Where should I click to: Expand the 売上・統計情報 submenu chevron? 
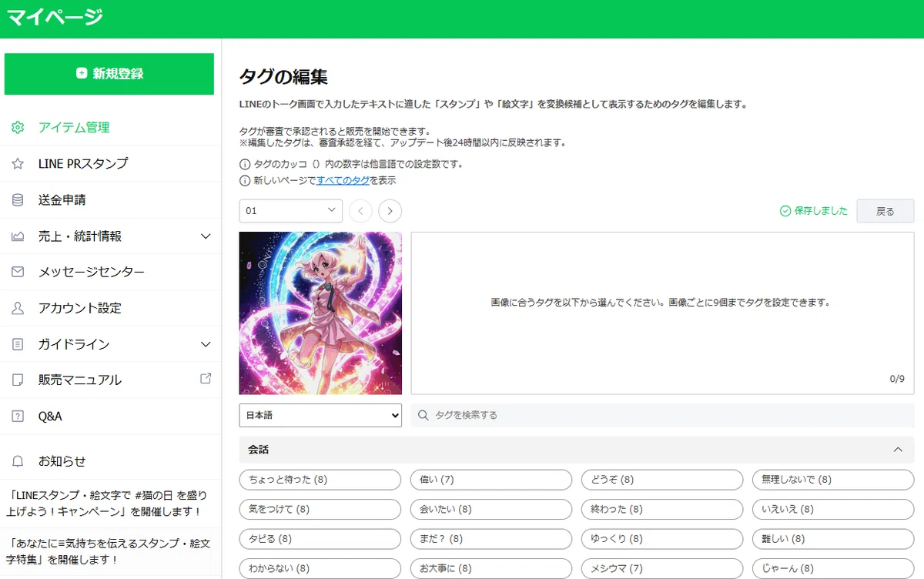coord(206,236)
